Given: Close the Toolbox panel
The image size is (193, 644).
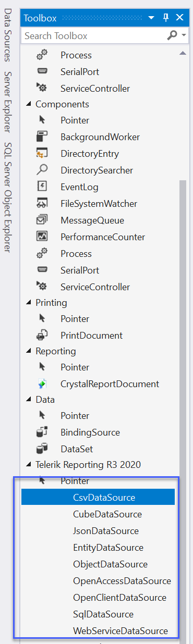Looking at the screenshot, I should [180, 18].
